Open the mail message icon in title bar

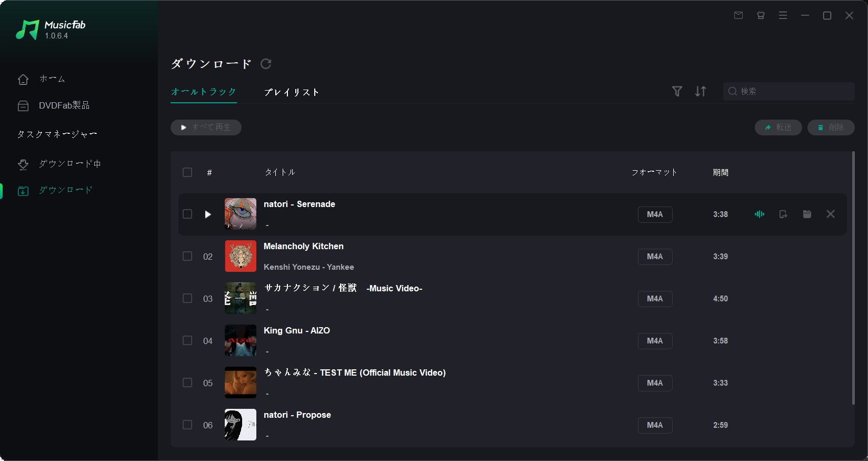739,15
